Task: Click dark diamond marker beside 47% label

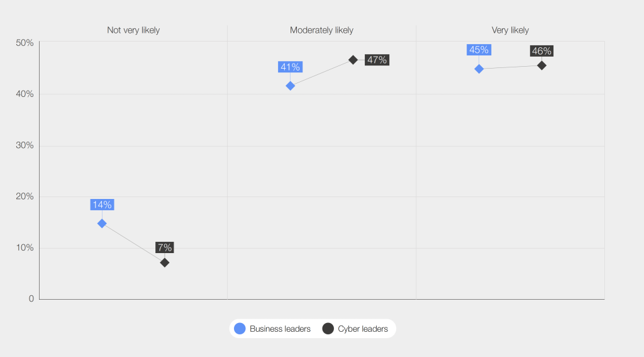Action: point(353,60)
